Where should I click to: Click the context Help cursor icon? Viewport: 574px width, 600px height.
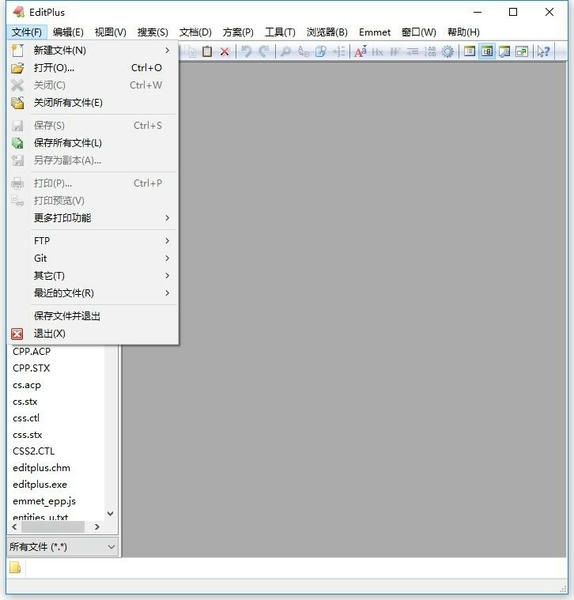click(543, 51)
